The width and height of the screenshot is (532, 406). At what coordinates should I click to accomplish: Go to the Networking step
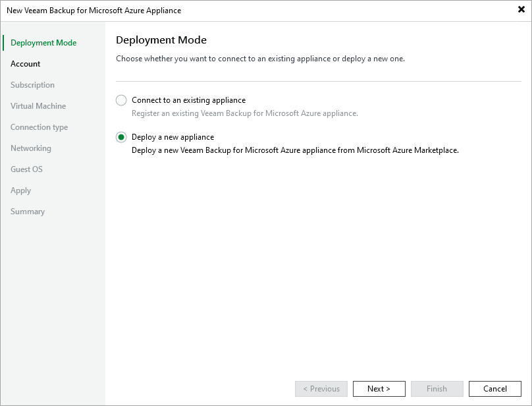tap(31, 148)
